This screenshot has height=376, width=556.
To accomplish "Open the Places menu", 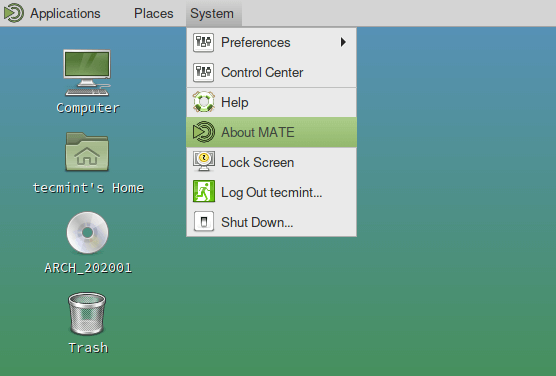I will (x=154, y=13).
